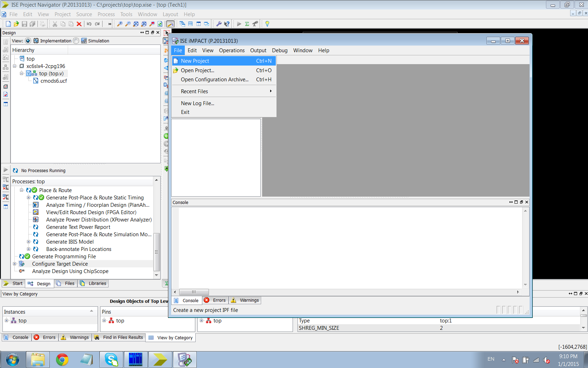Viewport: 588px width, 368px height.
Task: Choose Open Project... in iMPACT File menu
Action: (224, 70)
